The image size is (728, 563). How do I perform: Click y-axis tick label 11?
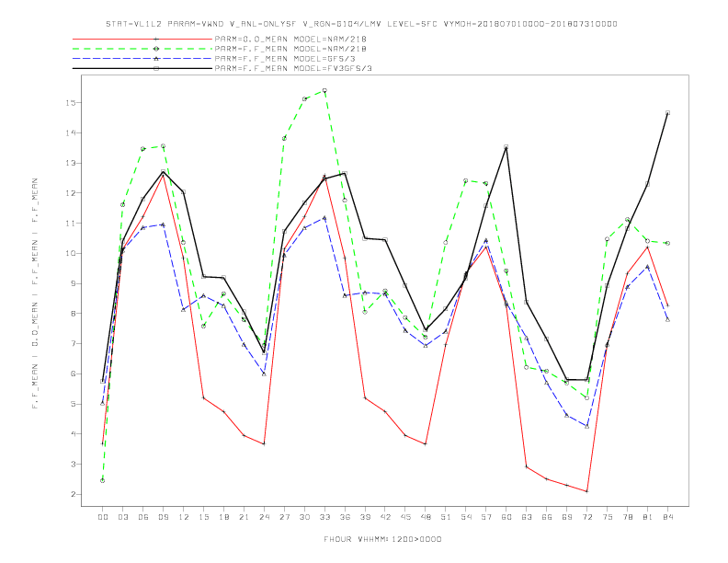[x=71, y=224]
